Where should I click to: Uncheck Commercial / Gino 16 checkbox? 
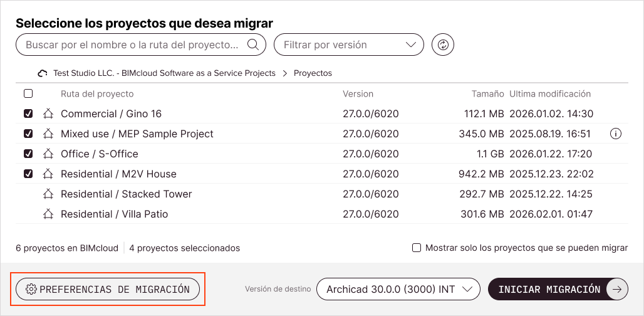(x=28, y=113)
